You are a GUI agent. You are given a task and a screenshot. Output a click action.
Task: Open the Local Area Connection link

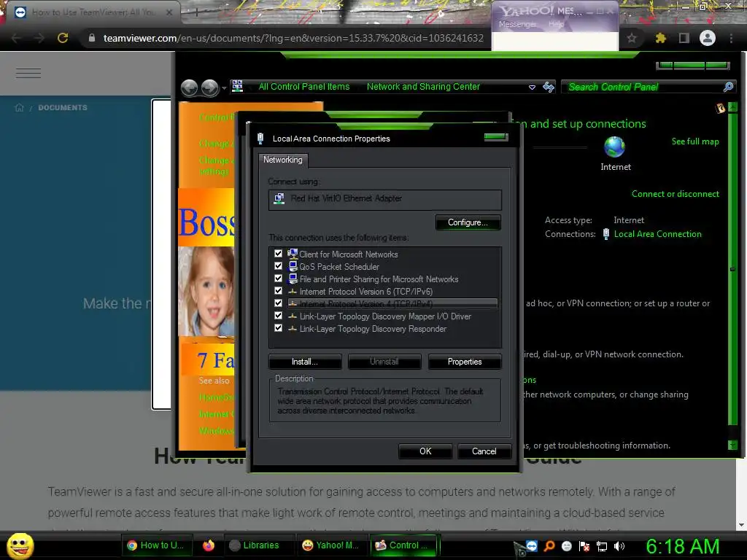(x=657, y=234)
